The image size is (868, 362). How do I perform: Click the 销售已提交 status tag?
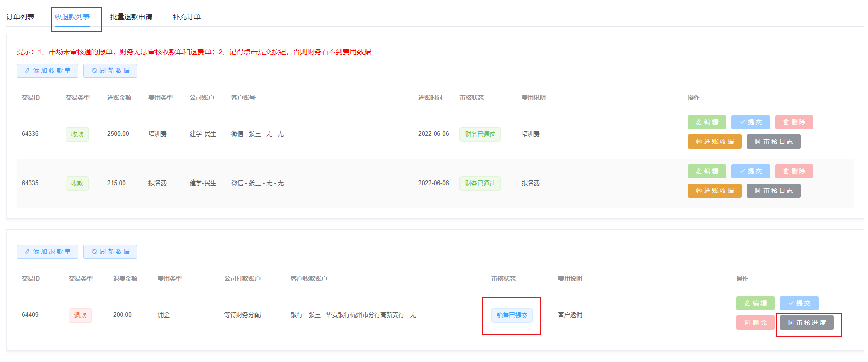tap(512, 315)
